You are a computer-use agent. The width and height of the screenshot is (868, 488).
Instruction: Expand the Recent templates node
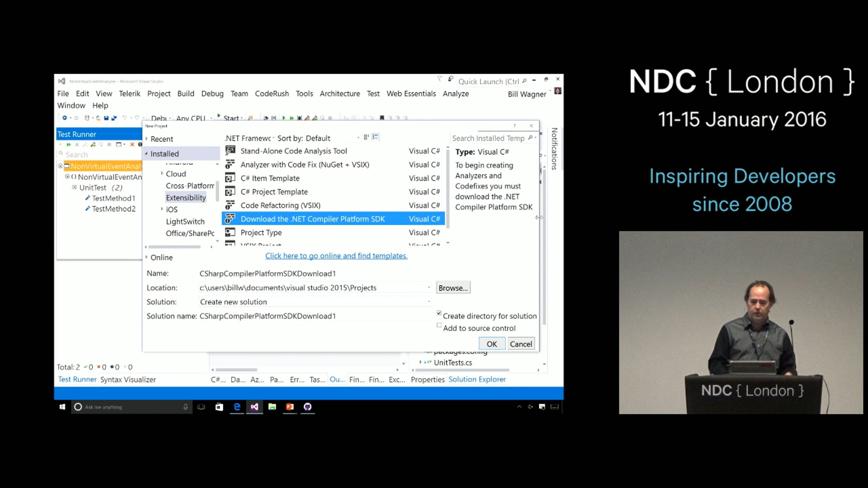click(x=146, y=139)
